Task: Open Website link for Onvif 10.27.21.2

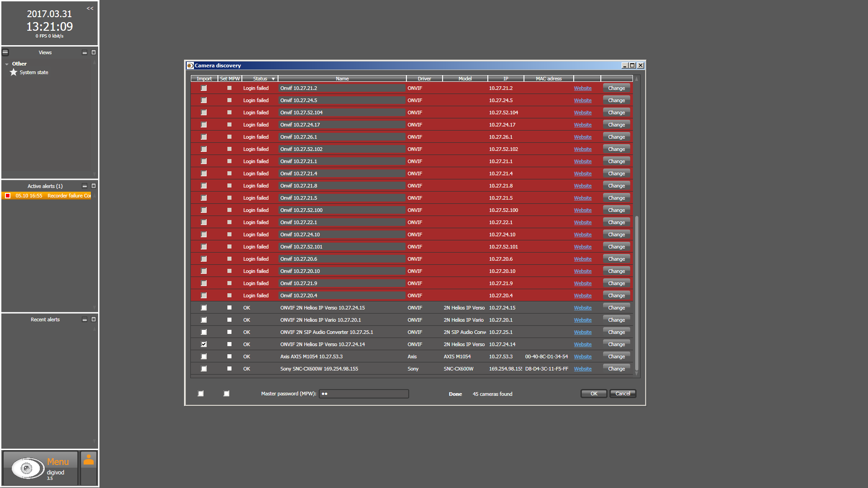Action: point(582,88)
